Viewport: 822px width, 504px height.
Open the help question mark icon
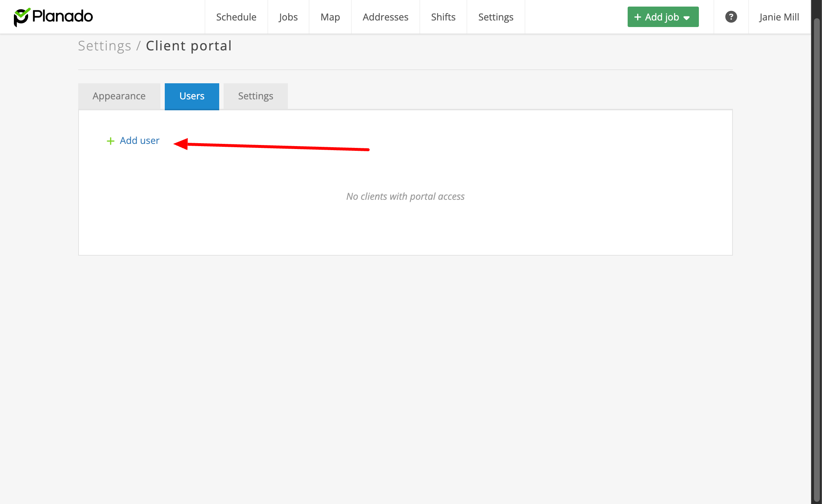pyautogui.click(x=731, y=17)
